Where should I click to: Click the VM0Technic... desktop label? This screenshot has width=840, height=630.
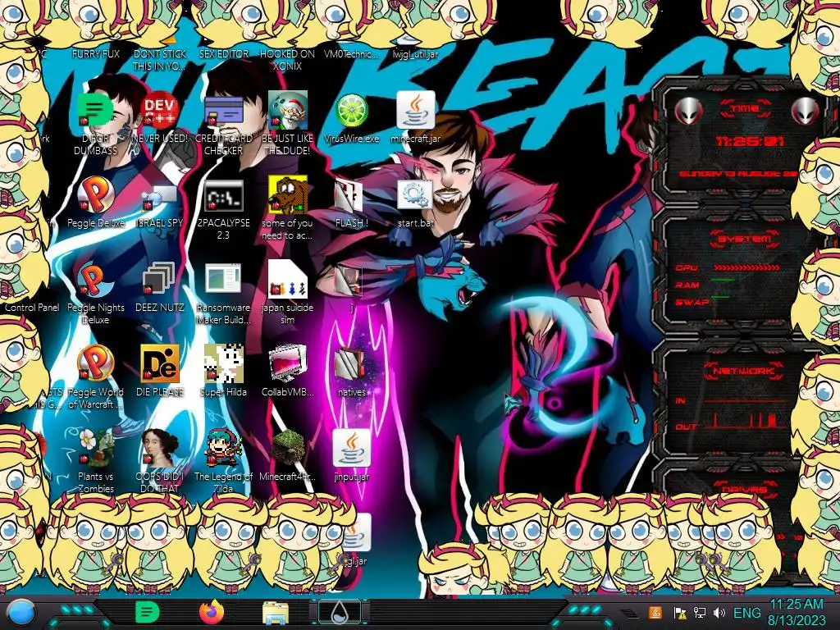click(351, 53)
